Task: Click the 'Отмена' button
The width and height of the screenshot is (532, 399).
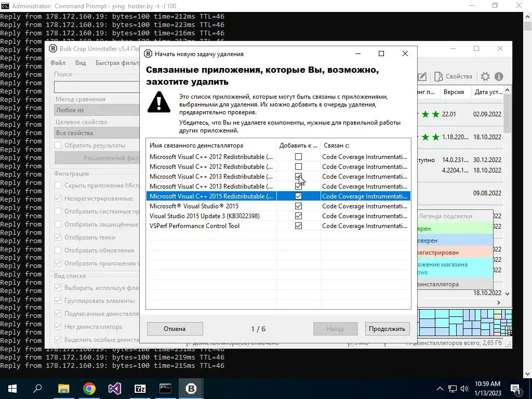Action: point(175,329)
